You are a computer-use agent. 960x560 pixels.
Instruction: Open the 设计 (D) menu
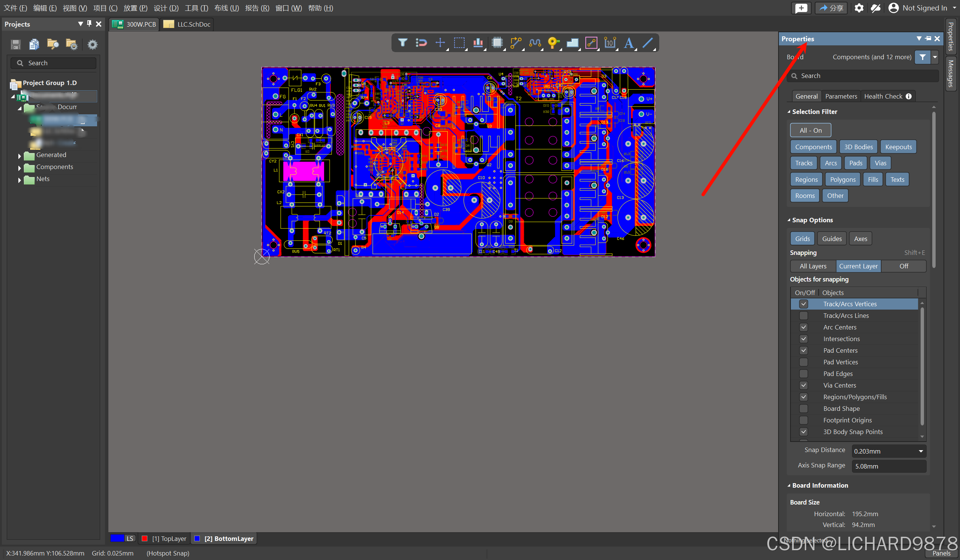pyautogui.click(x=166, y=8)
